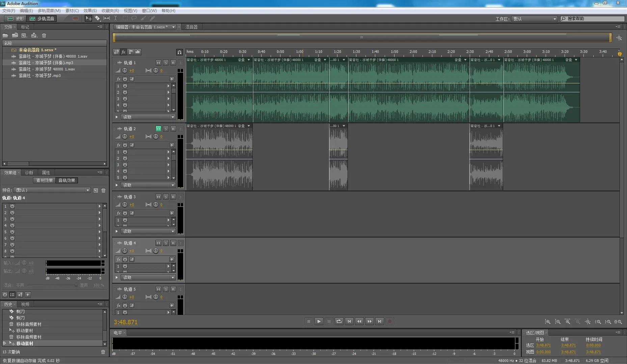Open track 1 automation mode dropdown
The width and height of the screenshot is (627, 364).
coord(148,117)
